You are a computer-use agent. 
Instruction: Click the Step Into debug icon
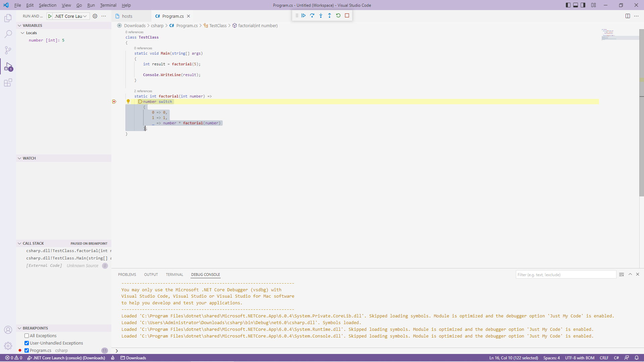pyautogui.click(x=321, y=15)
